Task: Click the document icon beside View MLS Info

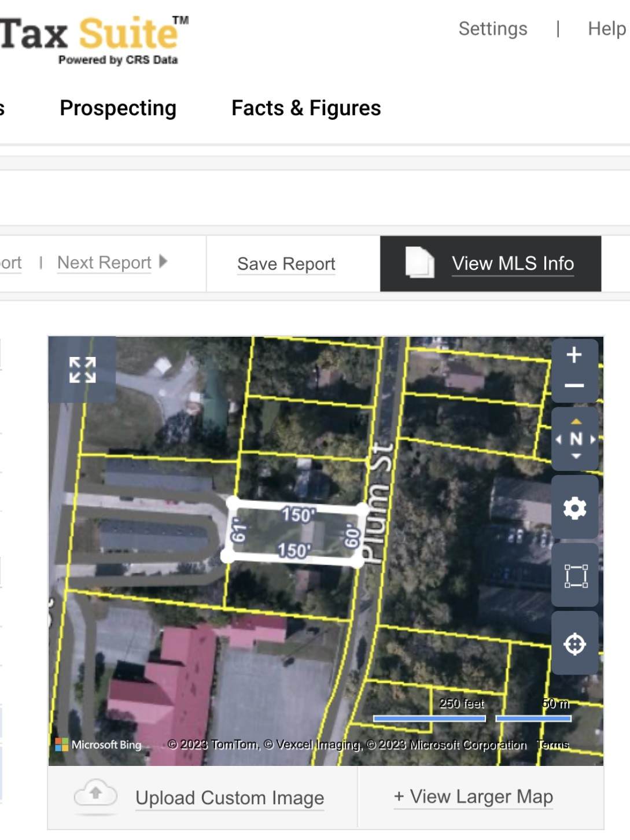Action: pos(419,263)
